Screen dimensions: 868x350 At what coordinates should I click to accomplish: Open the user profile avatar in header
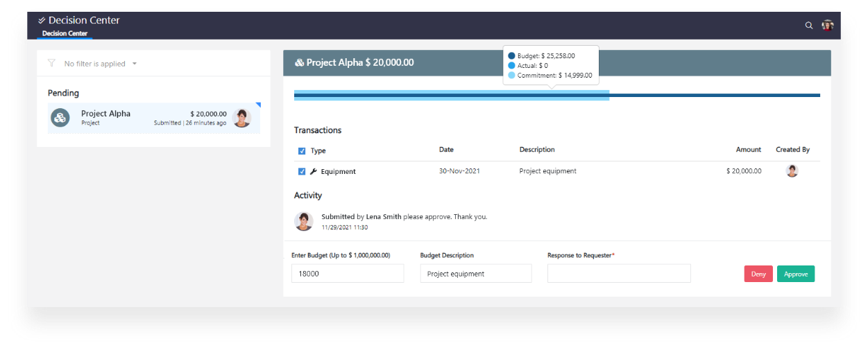[x=827, y=26]
